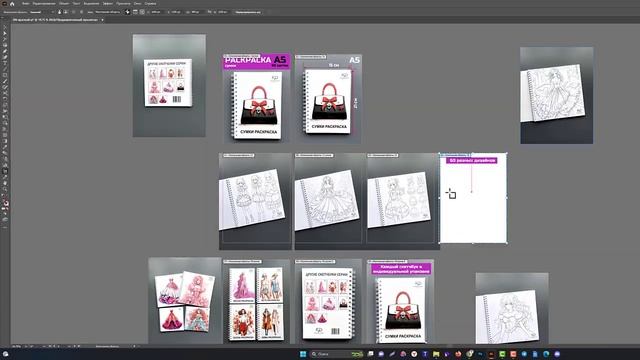Image resolution: width=640 pixels, height=360 pixels.
Task: Click the purple 60 разных дизайнов label
Action: [471, 161]
